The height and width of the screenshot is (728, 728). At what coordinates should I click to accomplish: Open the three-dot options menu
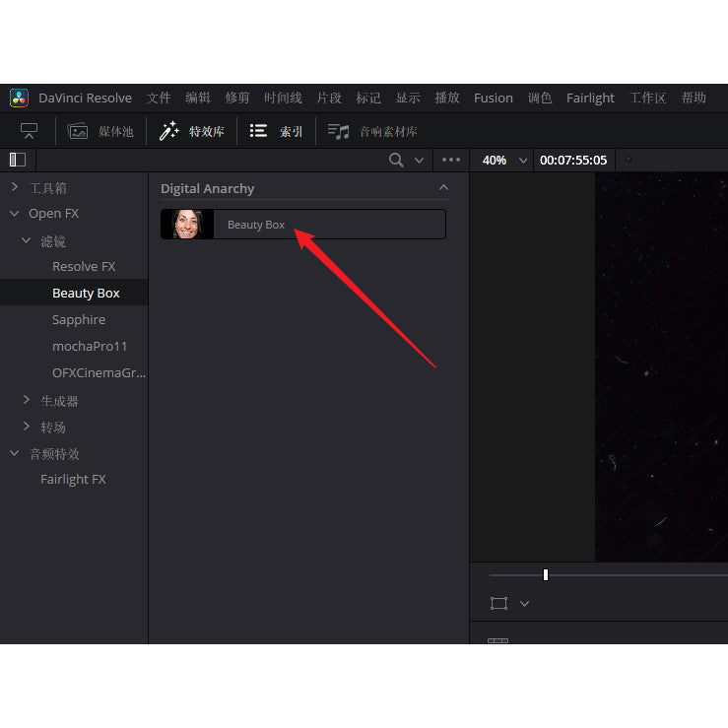coord(451,161)
